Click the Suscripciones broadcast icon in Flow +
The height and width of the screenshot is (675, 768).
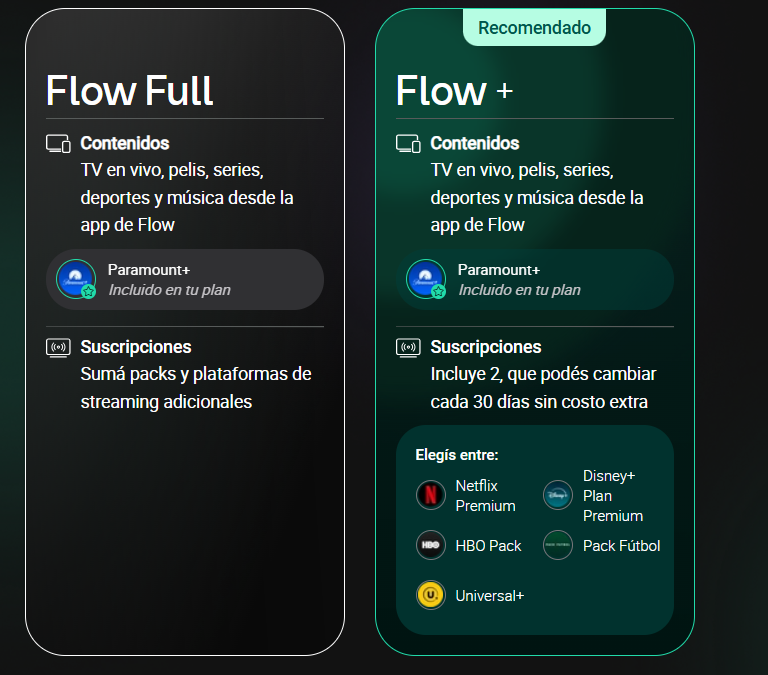[x=408, y=348]
